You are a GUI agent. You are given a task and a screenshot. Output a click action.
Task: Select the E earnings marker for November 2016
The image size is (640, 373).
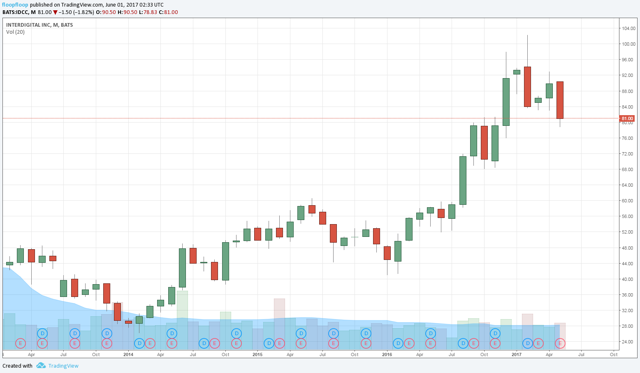point(495,343)
